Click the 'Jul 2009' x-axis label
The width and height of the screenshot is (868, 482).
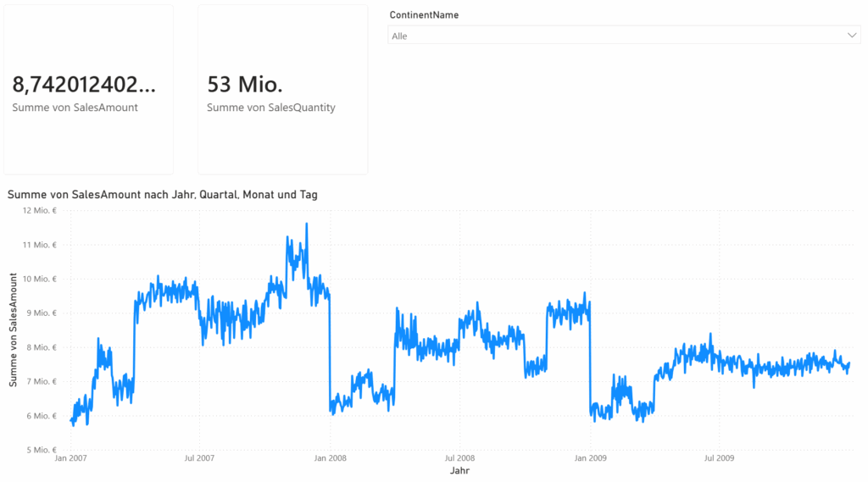tap(719, 458)
